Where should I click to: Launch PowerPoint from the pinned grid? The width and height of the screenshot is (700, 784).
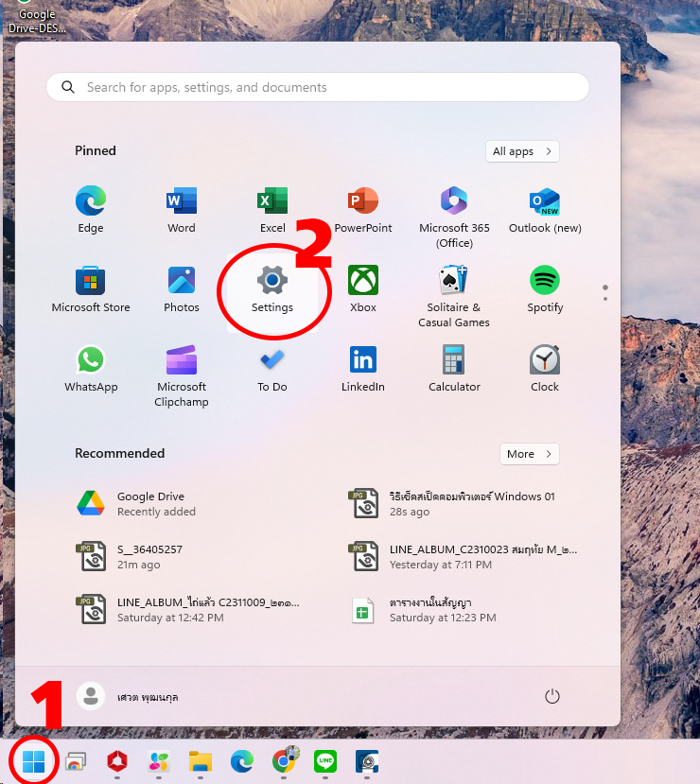pyautogui.click(x=363, y=209)
